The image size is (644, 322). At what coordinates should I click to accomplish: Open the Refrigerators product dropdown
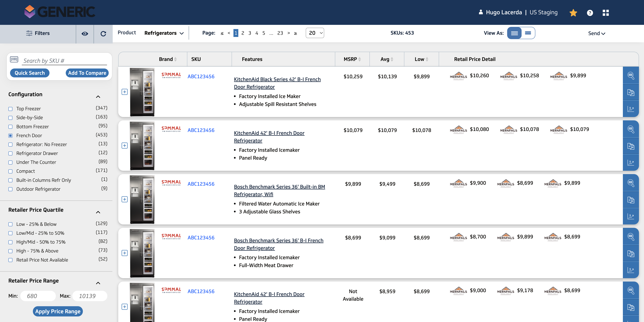click(164, 33)
